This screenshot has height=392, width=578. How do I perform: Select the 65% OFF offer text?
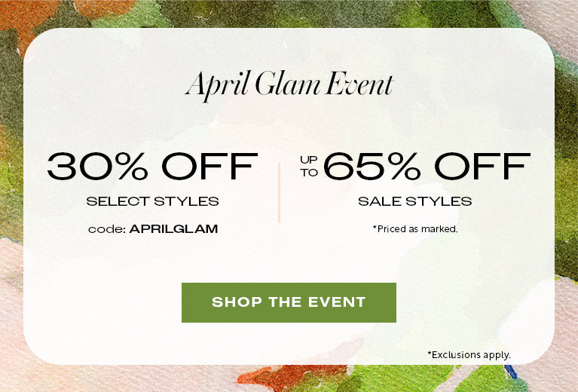click(x=427, y=167)
